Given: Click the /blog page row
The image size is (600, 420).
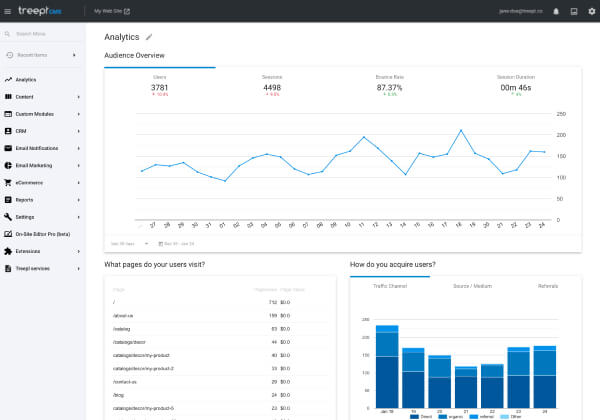Looking at the screenshot, I should coord(220,395).
